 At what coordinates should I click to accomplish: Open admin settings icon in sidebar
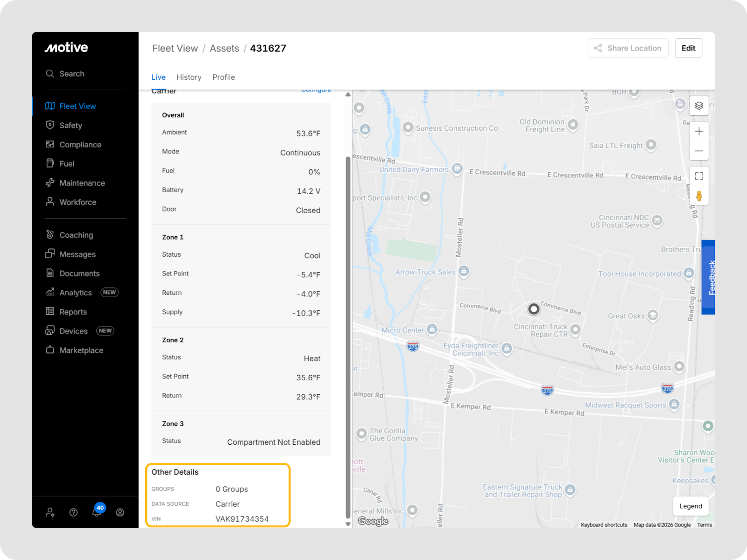50,512
